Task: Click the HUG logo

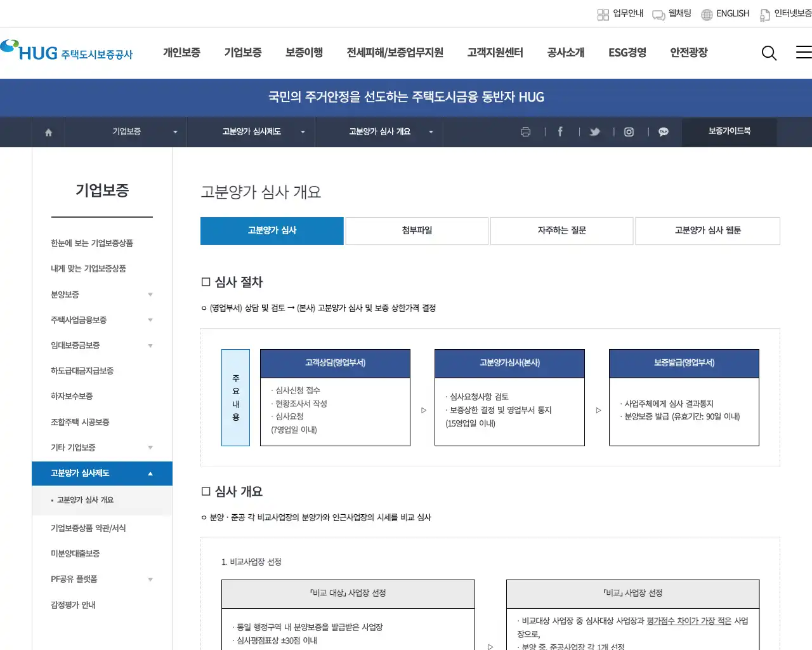Action: point(68,52)
